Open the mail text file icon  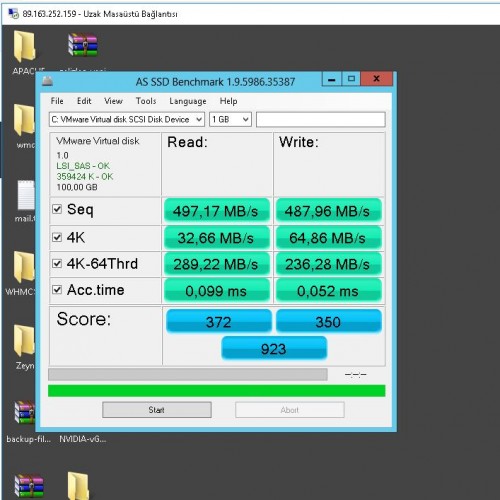26,195
